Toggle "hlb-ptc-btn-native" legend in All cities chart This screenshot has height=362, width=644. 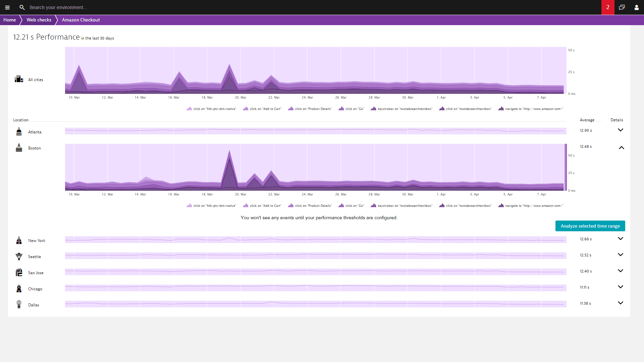coord(211,109)
